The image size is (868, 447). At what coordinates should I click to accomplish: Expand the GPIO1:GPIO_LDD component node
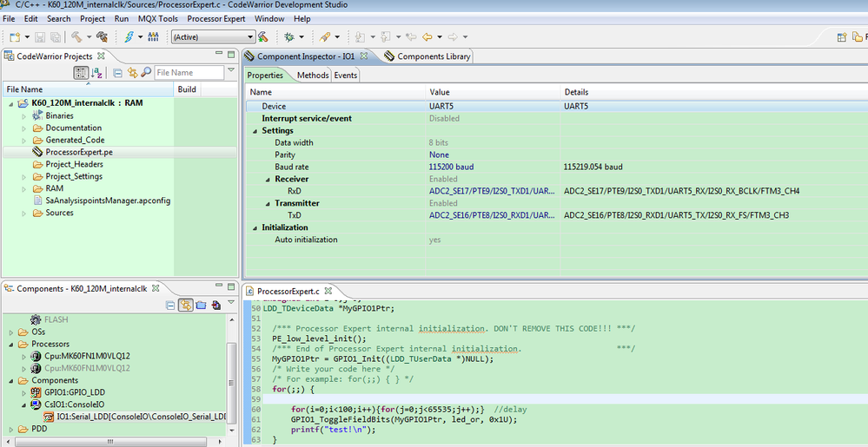tap(23, 392)
